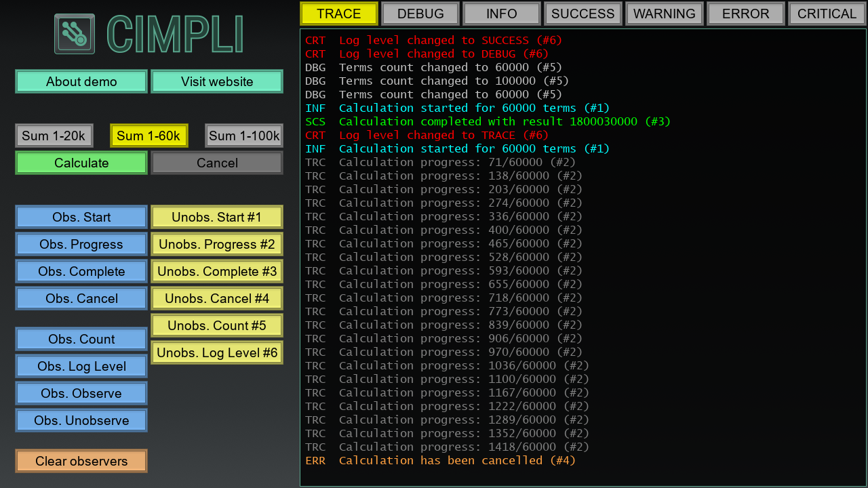Screen dimensions: 868x488
Task: Click Unobs. Count #5 button
Action: (217, 325)
